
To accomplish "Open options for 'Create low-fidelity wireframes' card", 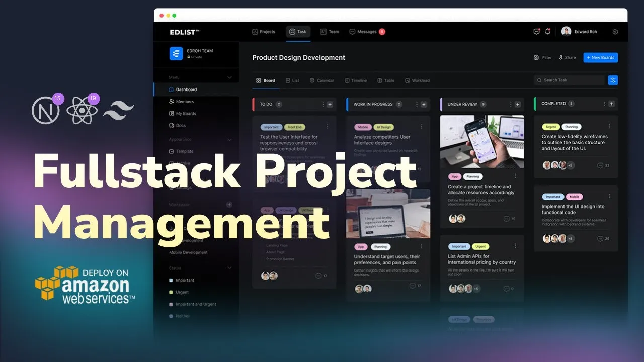I will [609, 127].
